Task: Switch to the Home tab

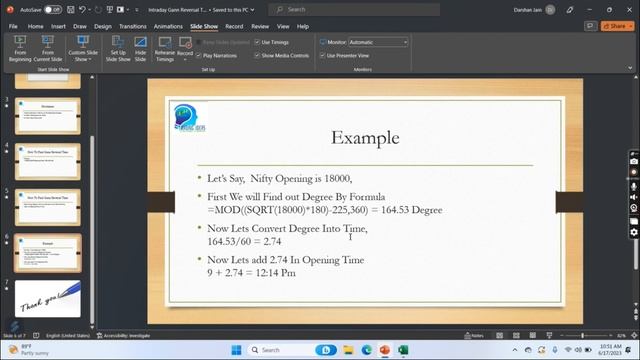Action: [x=36, y=27]
